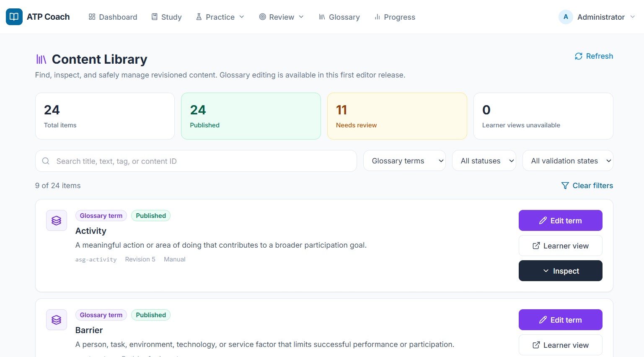Click Edit term for Activity

[x=561, y=220]
